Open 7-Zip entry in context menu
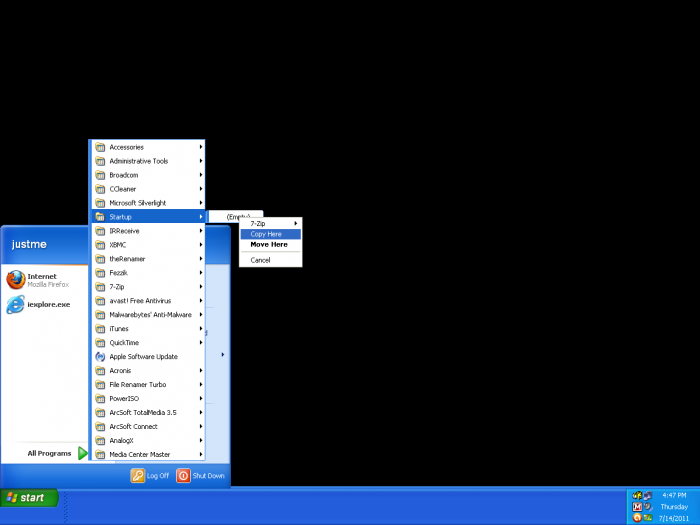The width and height of the screenshot is (700, 525). pos(271,223)
